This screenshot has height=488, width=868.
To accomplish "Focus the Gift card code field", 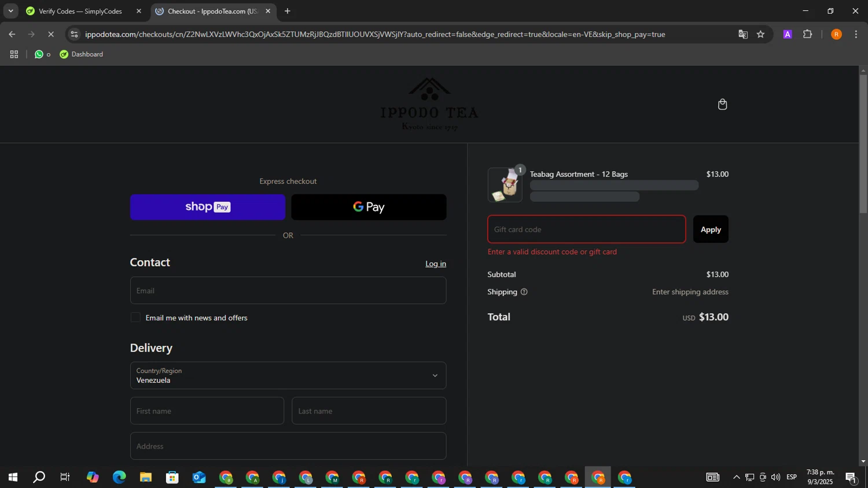I will (x=587, y=230).
